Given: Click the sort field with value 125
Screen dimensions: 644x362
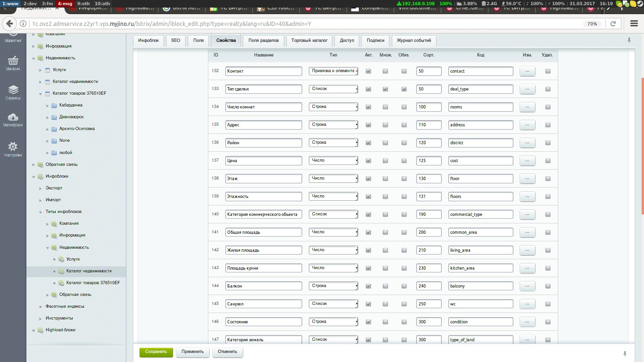Looking at the screenshot, I should (x=429, y=161).
